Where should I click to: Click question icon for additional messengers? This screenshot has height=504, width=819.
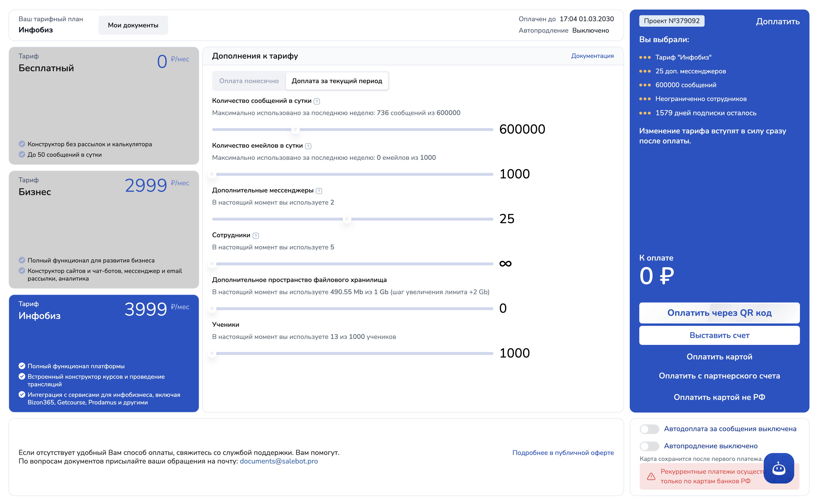319,191
